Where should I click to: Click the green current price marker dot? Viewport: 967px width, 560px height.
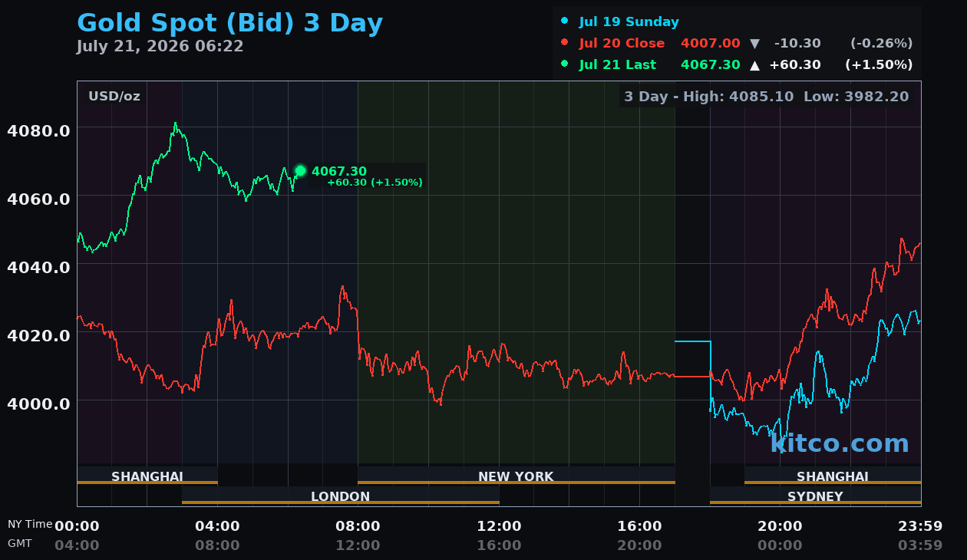(x=300, y=171)
